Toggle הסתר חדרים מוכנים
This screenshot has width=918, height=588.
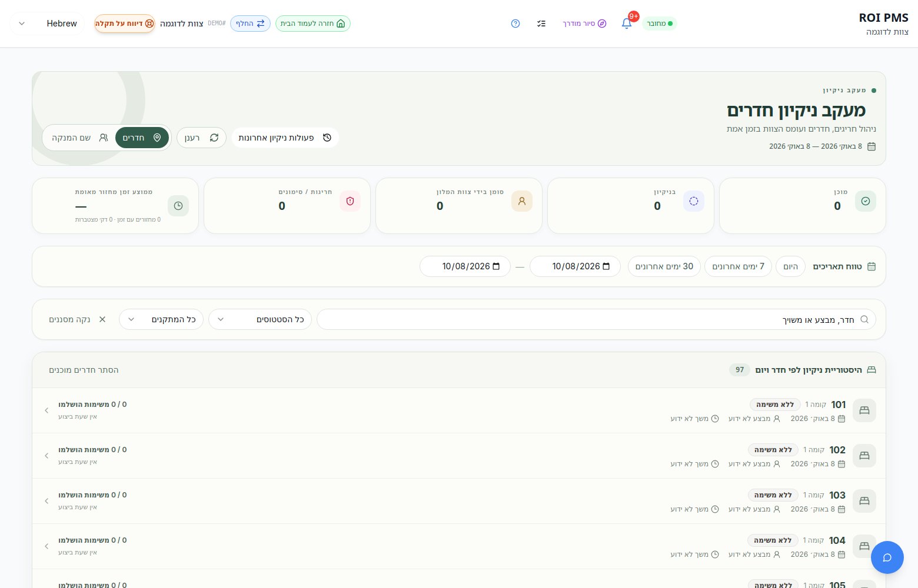tap(84, 370)
